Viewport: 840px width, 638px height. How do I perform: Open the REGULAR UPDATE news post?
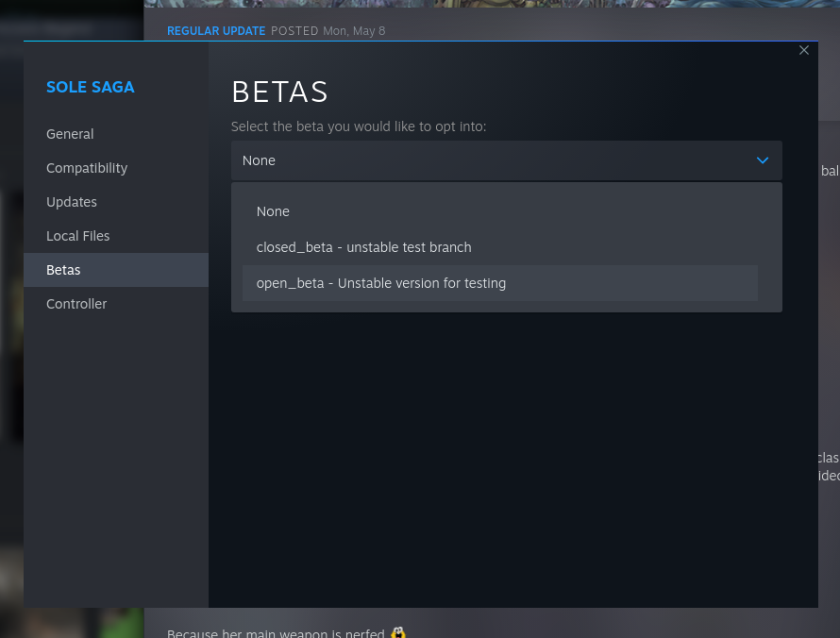click(216, 30)
